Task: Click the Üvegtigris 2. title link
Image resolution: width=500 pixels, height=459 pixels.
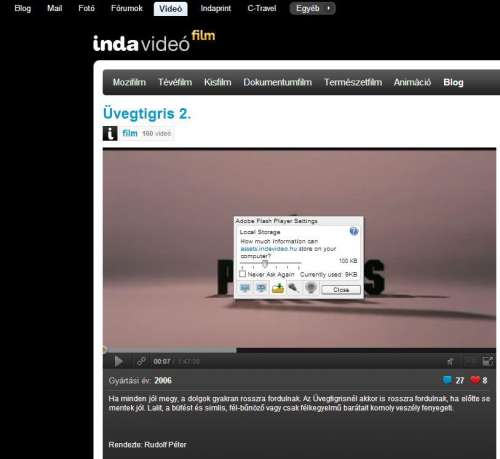Action: (147, 114)
